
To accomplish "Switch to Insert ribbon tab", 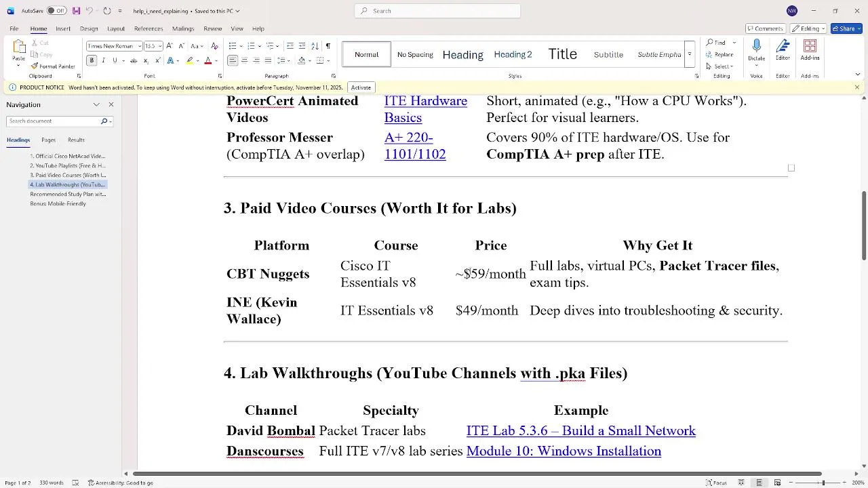I will point(63,28).
